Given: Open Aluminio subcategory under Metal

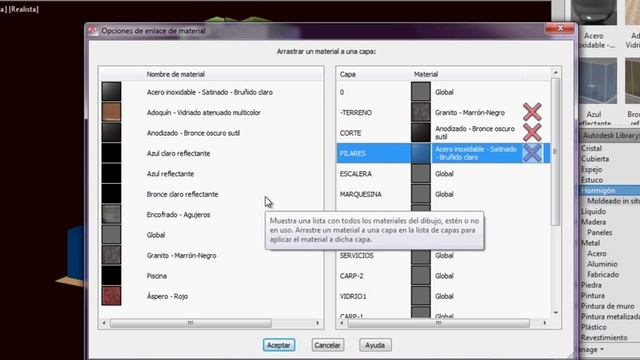Looking at the screenshot, I should tap(602, 264).
